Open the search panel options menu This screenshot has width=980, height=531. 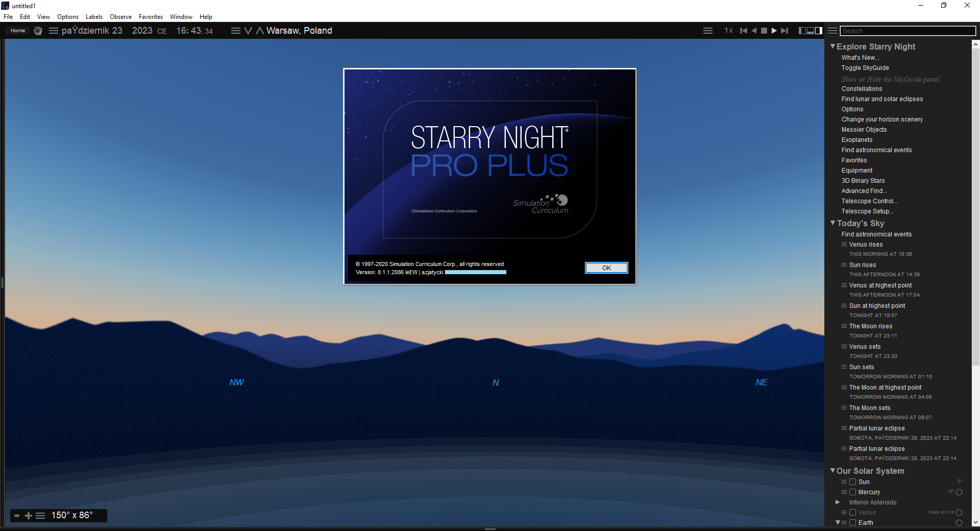[x=832, y=31]
